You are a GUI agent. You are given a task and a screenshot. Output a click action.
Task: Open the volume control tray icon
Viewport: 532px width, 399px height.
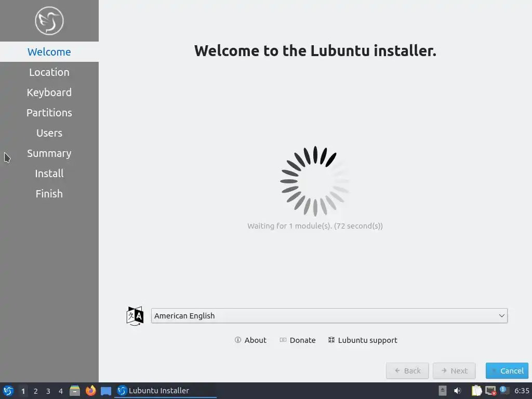(x=458, y=391)
